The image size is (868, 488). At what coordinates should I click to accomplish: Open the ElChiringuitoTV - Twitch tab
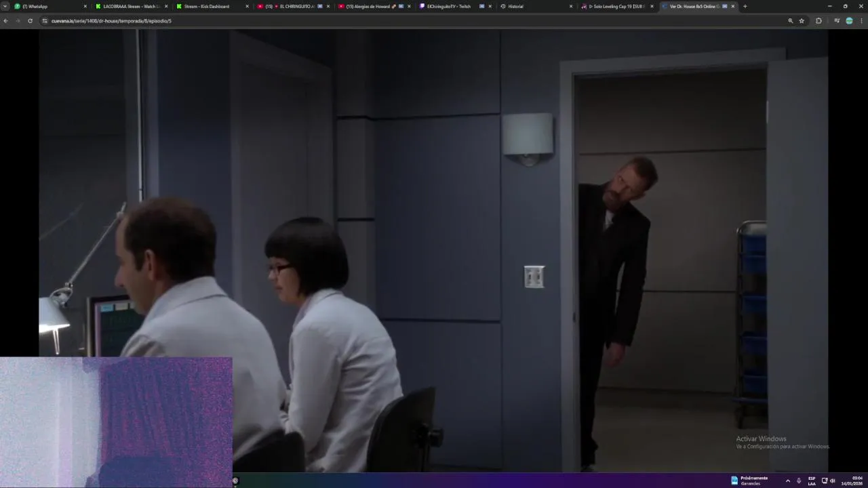[x=454, y=6]
